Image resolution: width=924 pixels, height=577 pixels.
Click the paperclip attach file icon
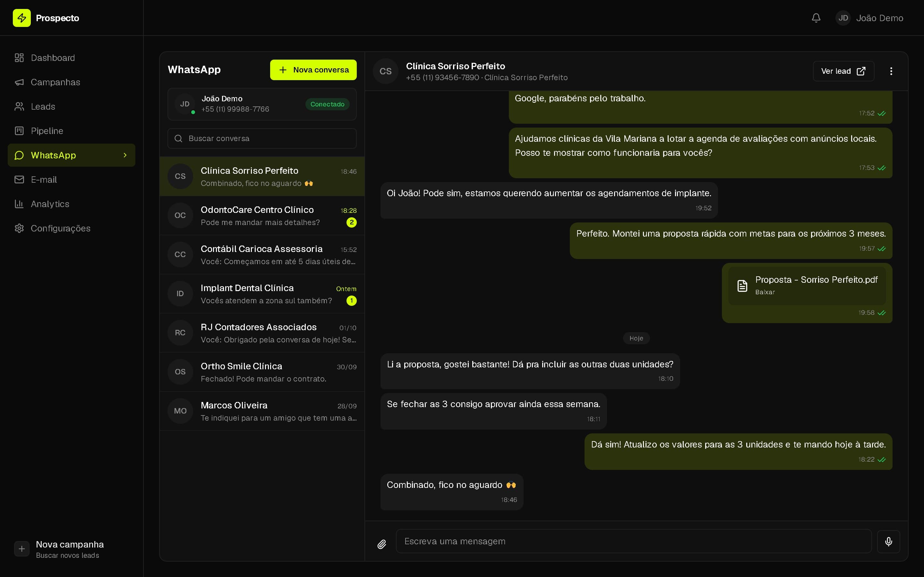pyautogui.click(x=381, y=544)
